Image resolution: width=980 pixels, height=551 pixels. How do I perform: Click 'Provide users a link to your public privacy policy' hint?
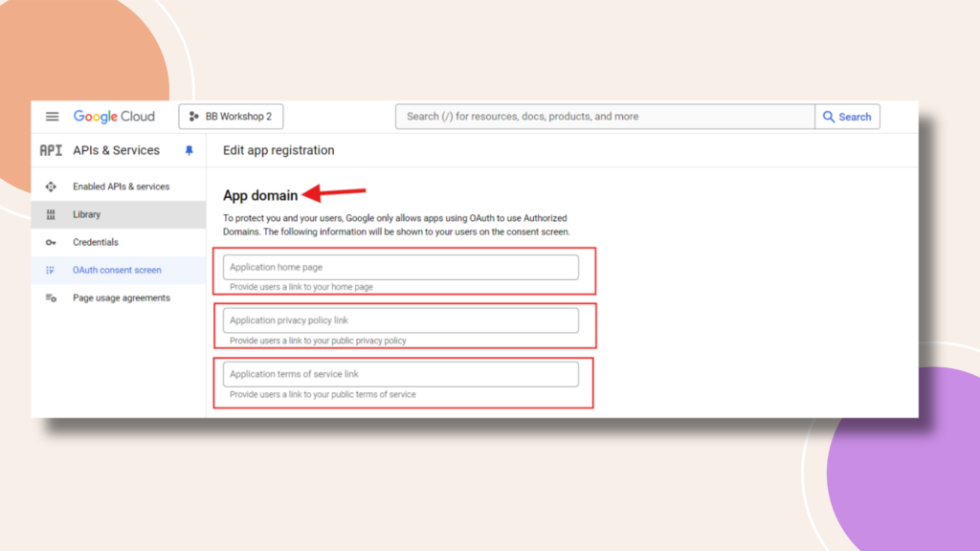coord(318,341)
